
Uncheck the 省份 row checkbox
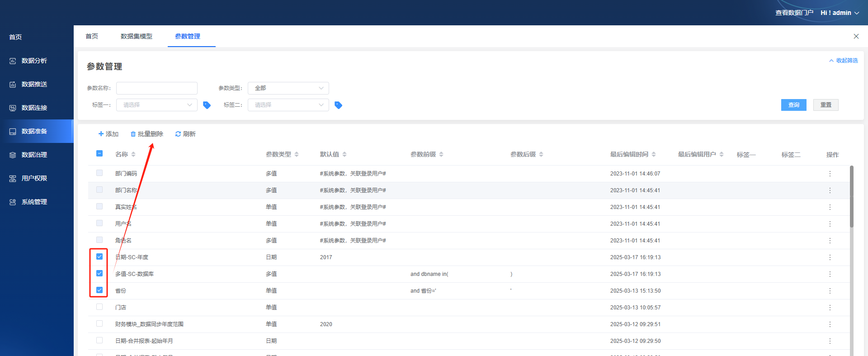[x=99, y=290]
